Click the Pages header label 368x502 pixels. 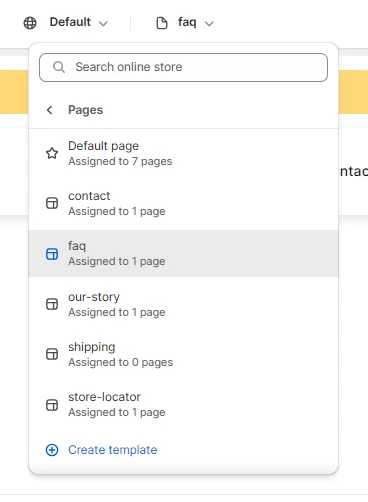point(85,110)
